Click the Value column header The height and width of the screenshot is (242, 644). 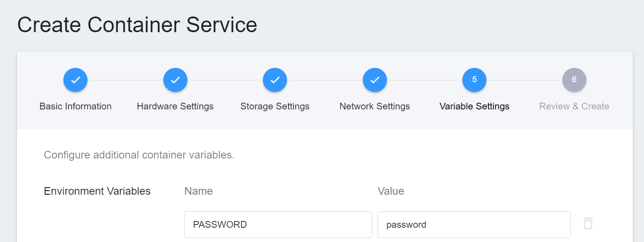[391, 191]
